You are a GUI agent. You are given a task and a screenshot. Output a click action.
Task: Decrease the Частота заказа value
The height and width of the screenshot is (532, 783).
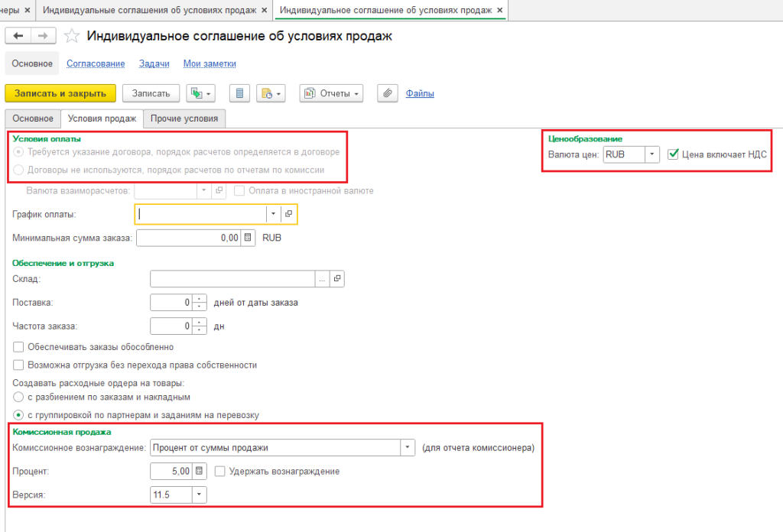click(200, 330)
